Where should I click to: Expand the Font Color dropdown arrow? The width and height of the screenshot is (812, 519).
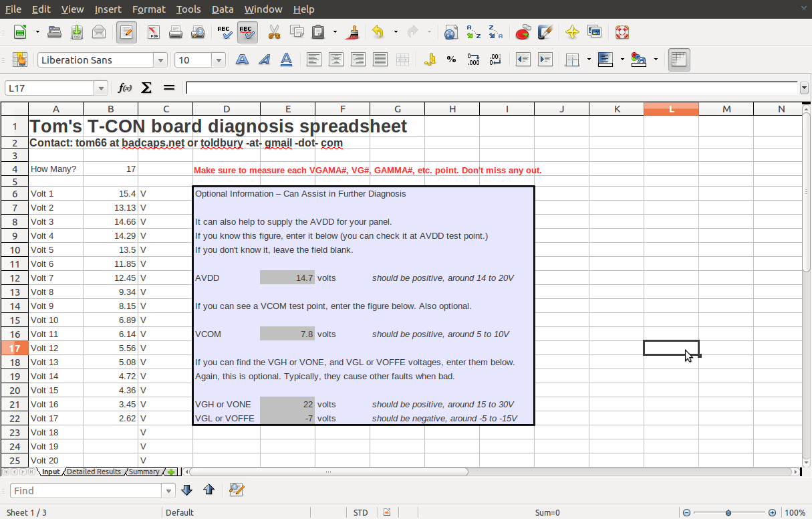pyautogui.click(x=656, y=60)
